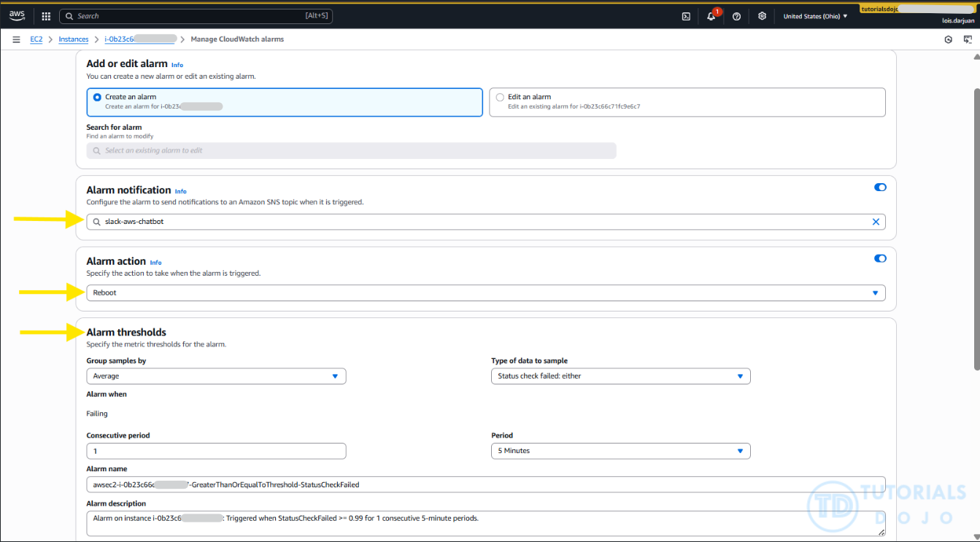980x542 pixels.
Task: Expand the Alarm action Reboot dropdown
Action: pos(485,293)
